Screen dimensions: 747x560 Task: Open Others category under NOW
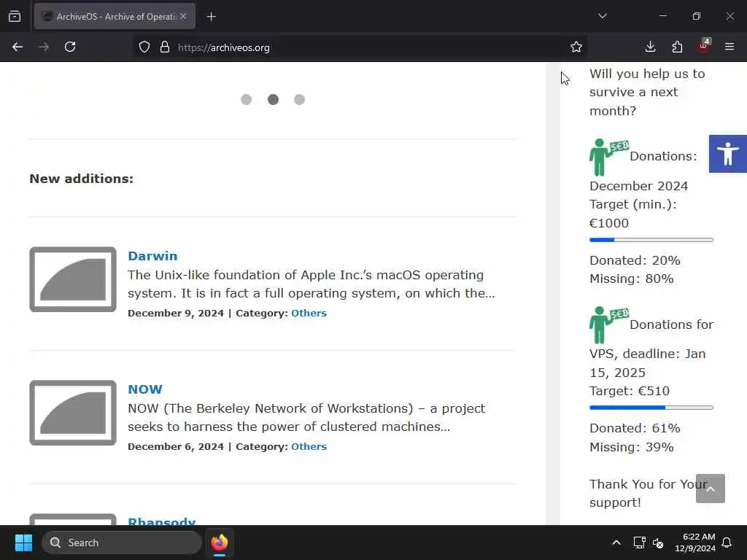tap(309, 447)
